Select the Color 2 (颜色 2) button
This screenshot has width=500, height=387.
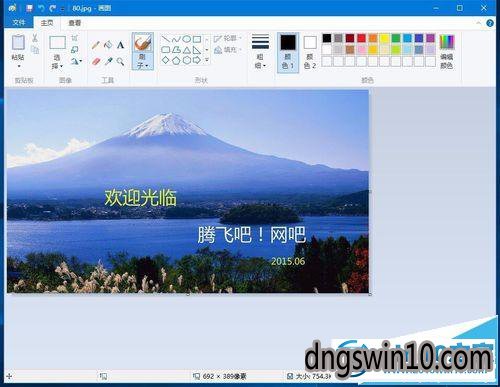pyautogui.click(x=310, y=52)
